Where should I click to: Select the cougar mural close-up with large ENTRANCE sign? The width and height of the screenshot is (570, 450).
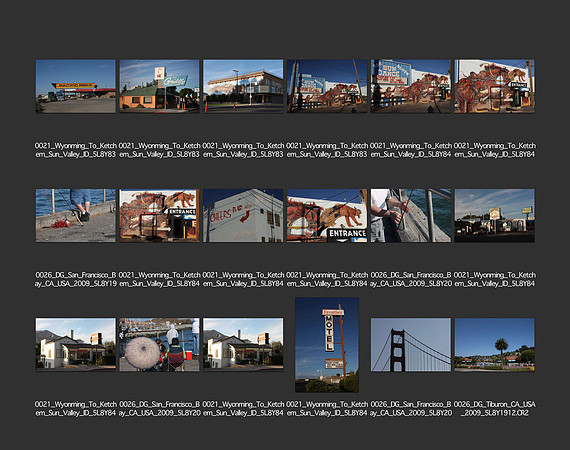327,215
